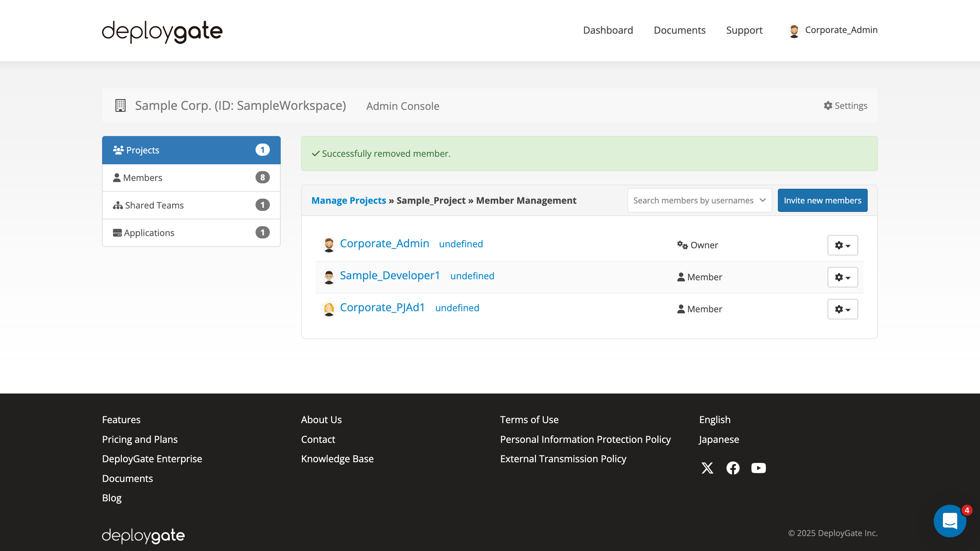The height and width of the screenshot is (551, 980).
Task: Open Sample_Developer1's profile link
Action: pos(390,275)
